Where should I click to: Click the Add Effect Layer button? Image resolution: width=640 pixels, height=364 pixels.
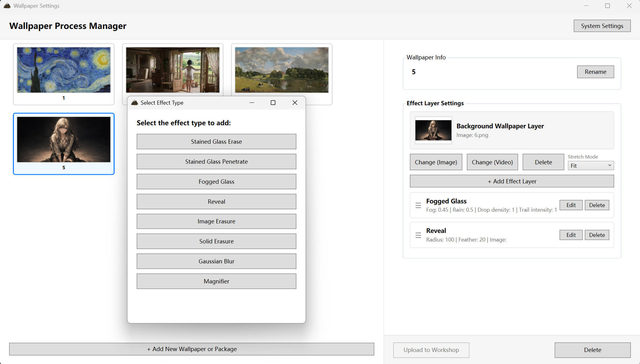tap(512, 181)
